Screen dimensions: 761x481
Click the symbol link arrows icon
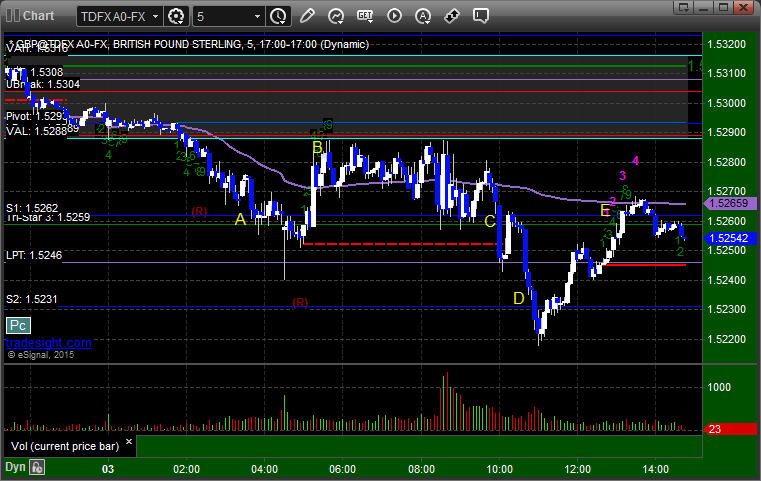452,16
